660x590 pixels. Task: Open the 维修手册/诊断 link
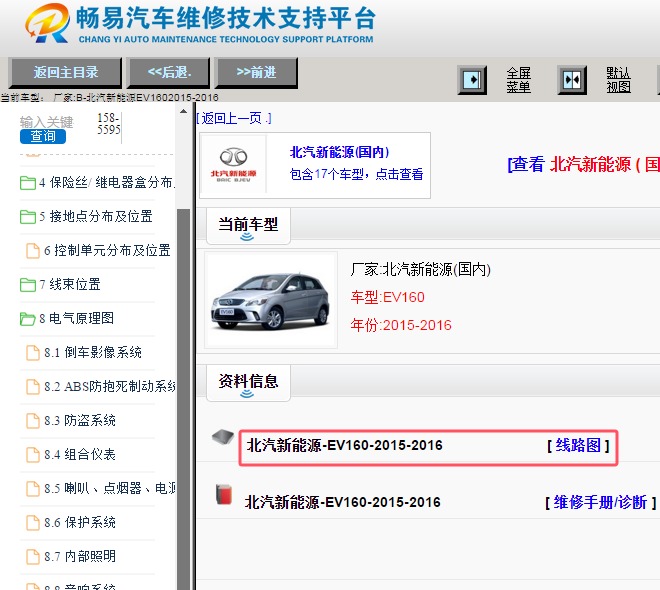(x=600, y=502)
